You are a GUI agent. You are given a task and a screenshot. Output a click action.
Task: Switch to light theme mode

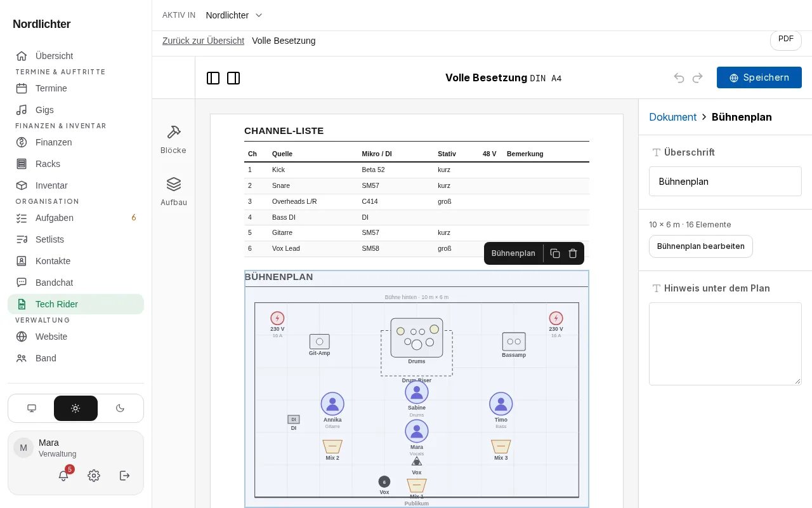[75, 408]
